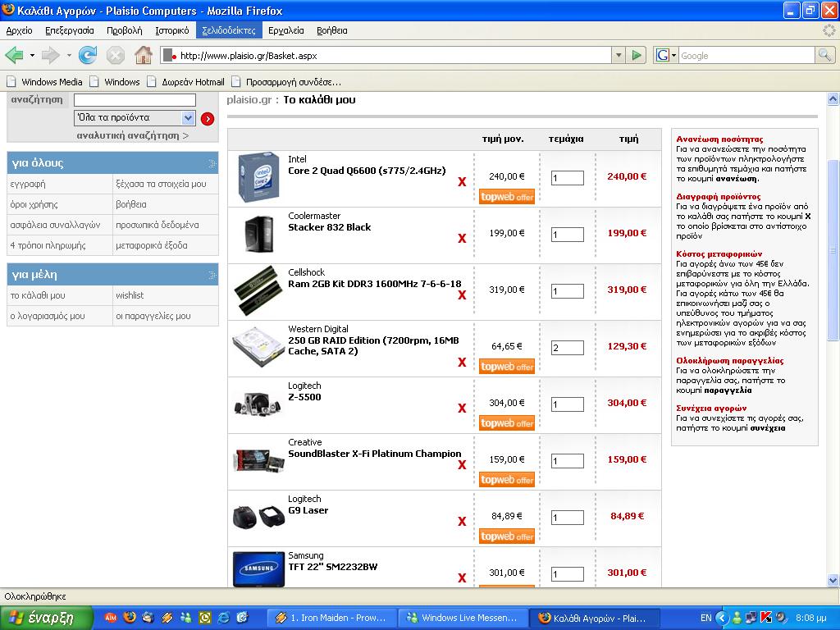Click the vertical scrollbar down arrow
Image resolution: width=840 pixels, height=630 pixels.
tap(833, 580)
